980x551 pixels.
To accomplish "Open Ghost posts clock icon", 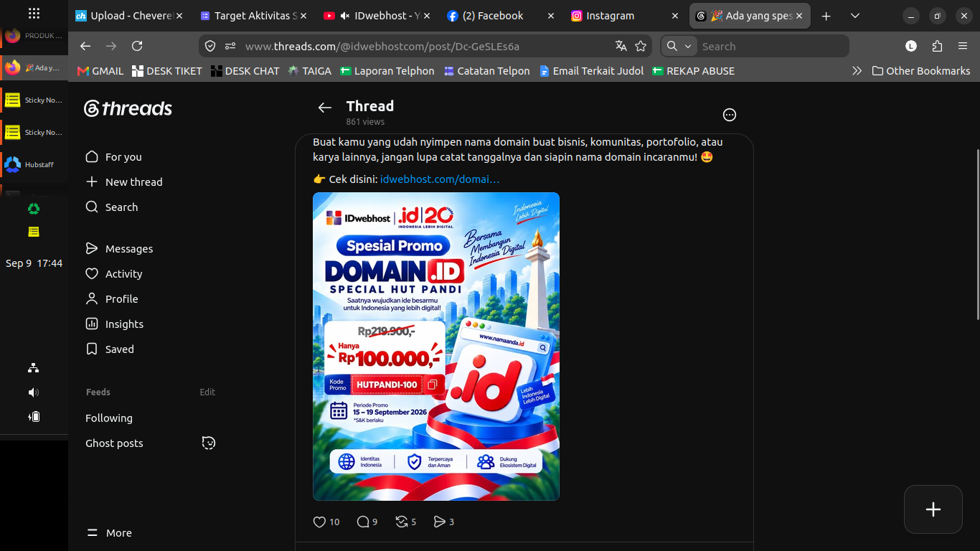I will click(209, 443).
